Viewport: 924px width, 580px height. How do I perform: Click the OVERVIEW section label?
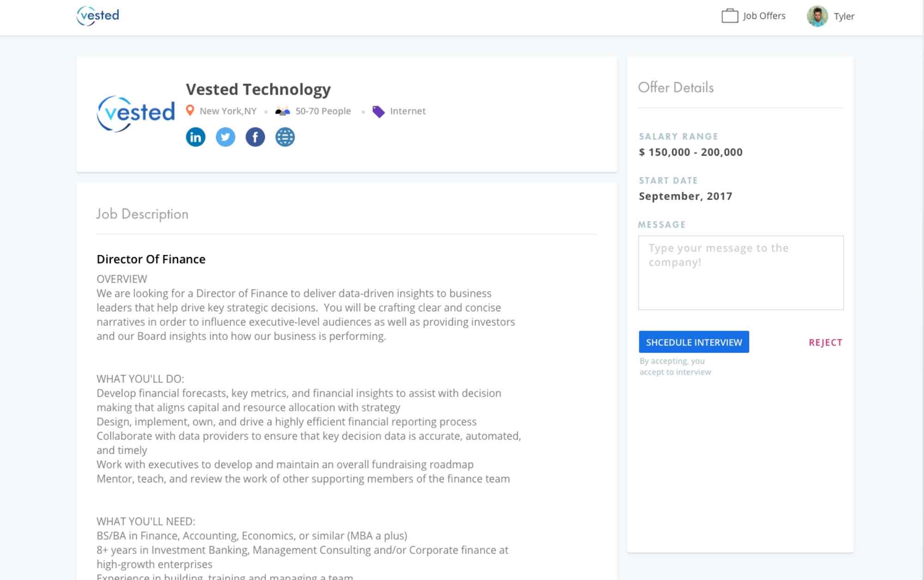point(122,279)
